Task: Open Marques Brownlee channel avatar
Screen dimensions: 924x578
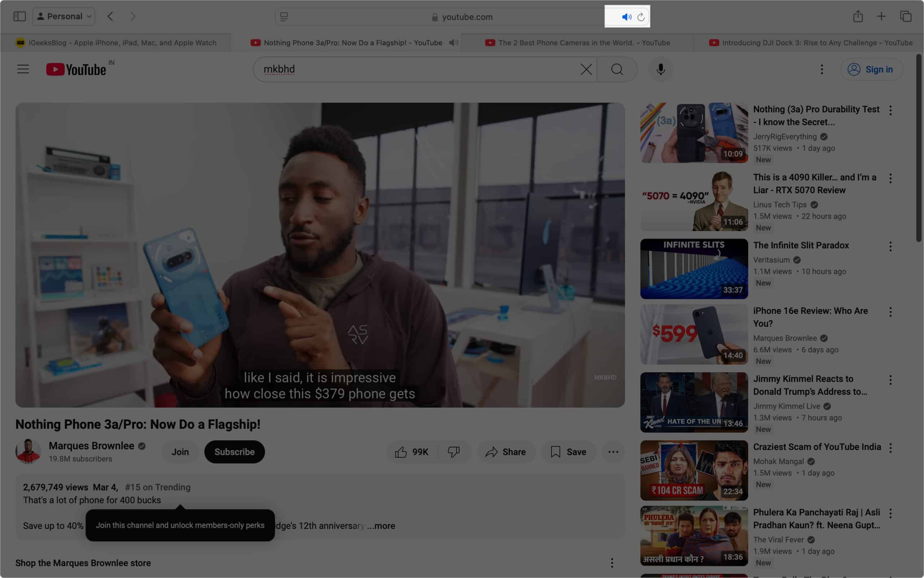Action: pyautogui.click(x=28, y=452)
